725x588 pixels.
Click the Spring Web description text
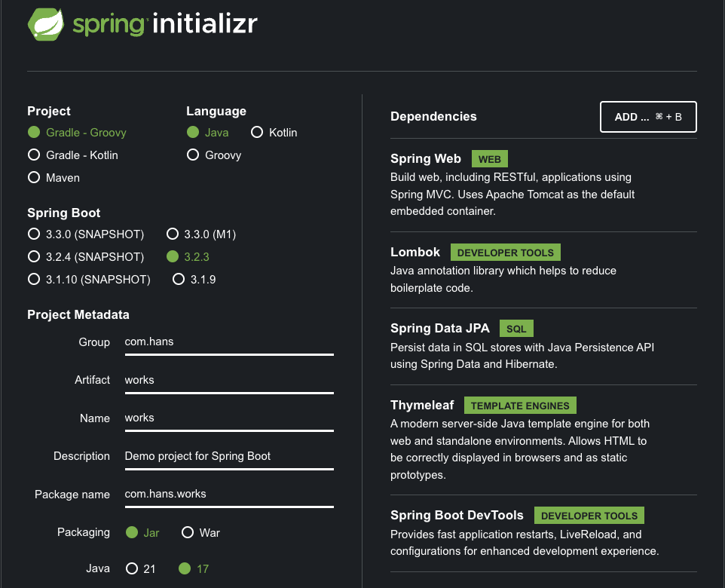pyautogui.click(x=512, y=194)
